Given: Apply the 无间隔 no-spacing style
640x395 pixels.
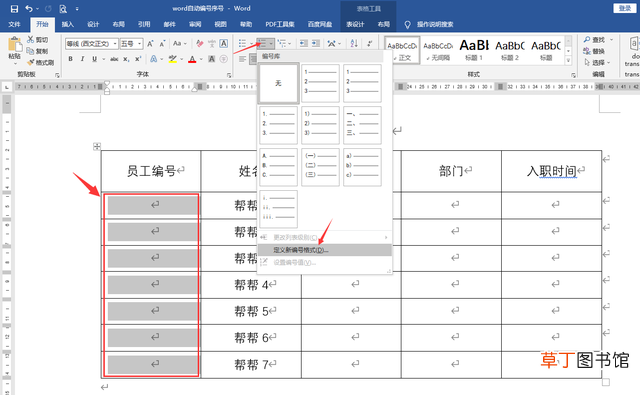Looking at the screenshot, I should 438,50.
